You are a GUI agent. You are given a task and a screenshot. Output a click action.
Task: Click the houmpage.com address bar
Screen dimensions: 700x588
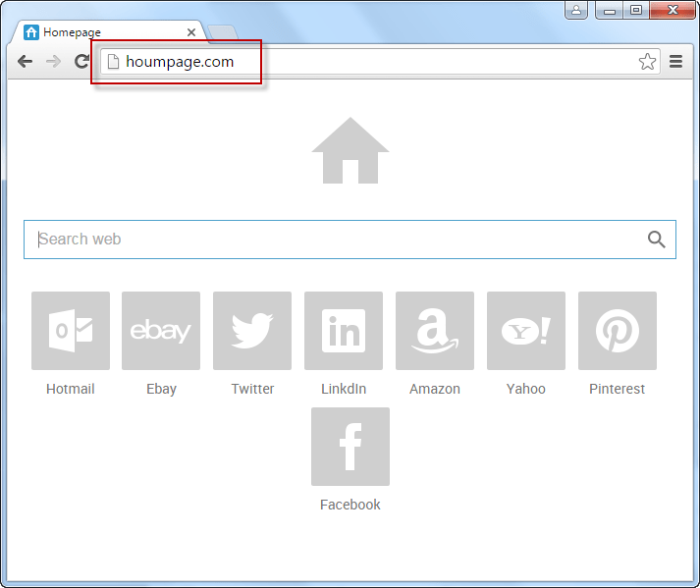pyautogui.click(x=380, y=62)
